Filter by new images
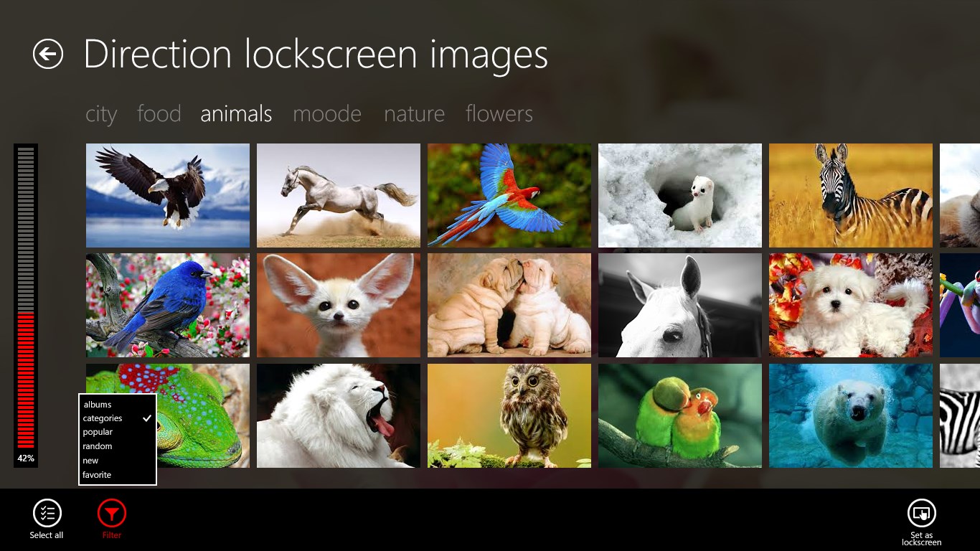Image resolution: width=980 pixels, height=551 pixels. (90, 461)
